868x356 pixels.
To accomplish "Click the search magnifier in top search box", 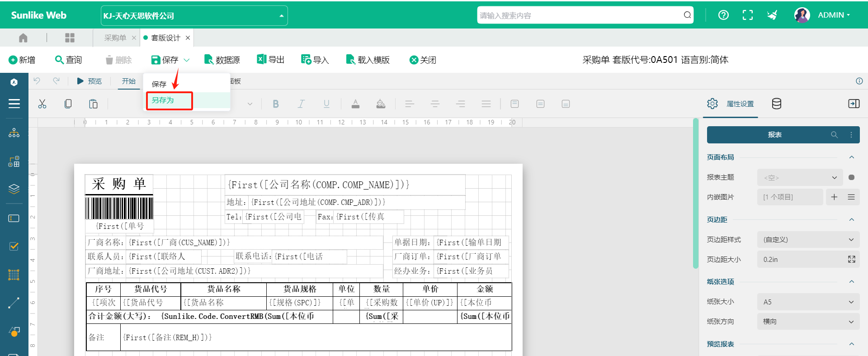I will (x=687, y=15).
